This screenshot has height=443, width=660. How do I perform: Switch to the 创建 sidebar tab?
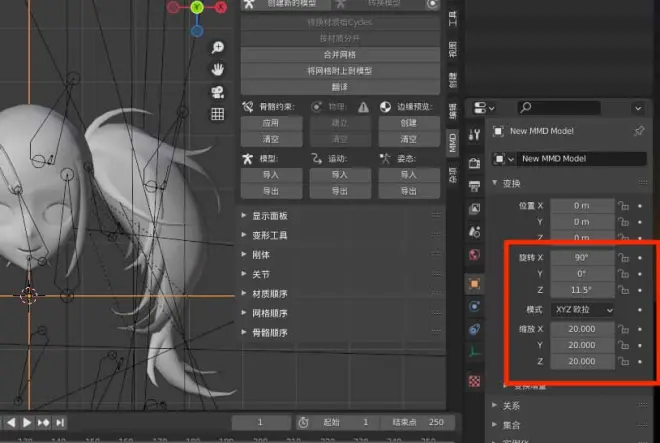(x=452, y=80)
